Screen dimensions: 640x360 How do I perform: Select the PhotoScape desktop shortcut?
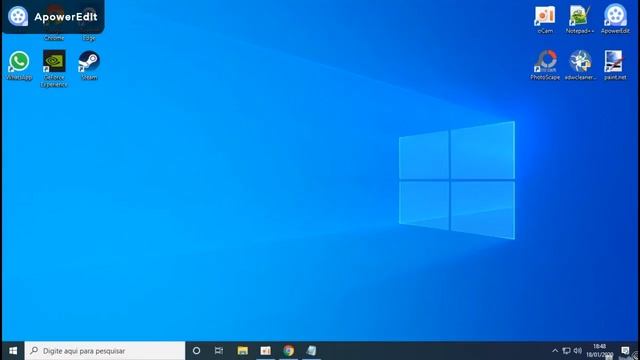click(x=545, y=65)
